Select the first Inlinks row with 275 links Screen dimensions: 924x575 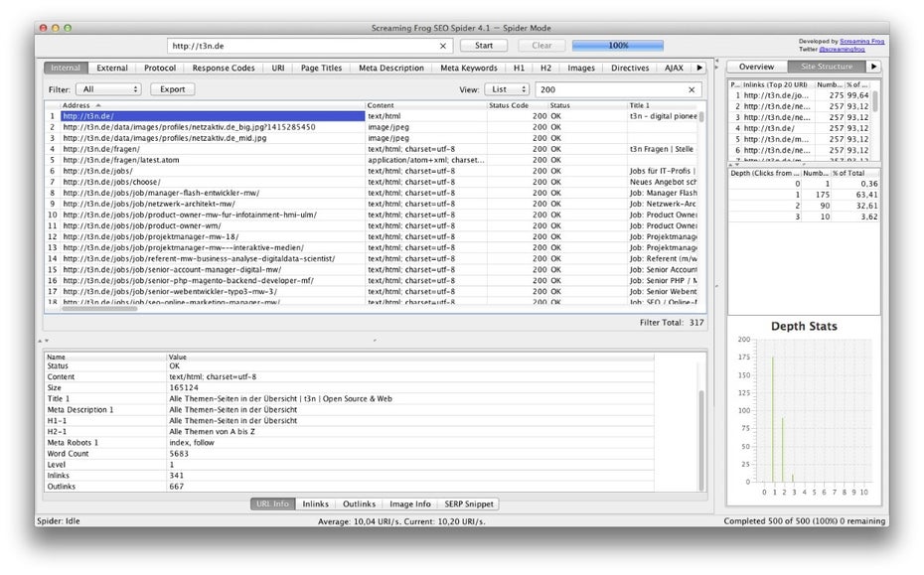(x=801, y=95)
